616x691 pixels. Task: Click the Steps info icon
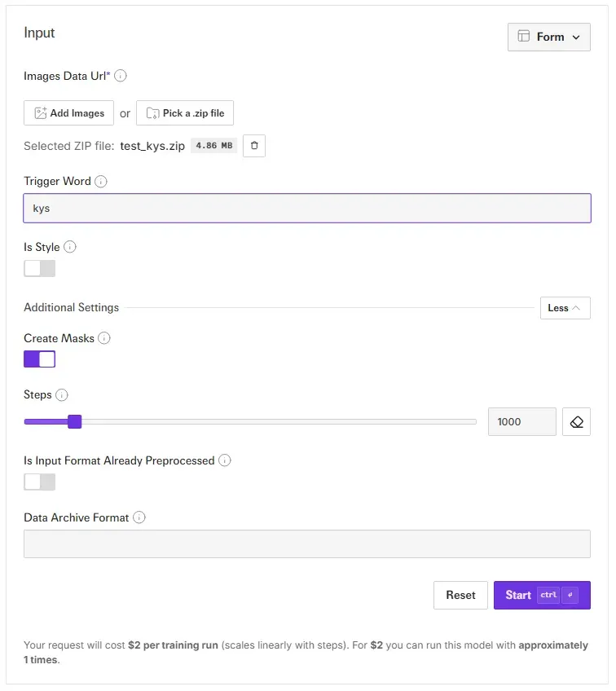pyautogui.click(x=62, y=395)
